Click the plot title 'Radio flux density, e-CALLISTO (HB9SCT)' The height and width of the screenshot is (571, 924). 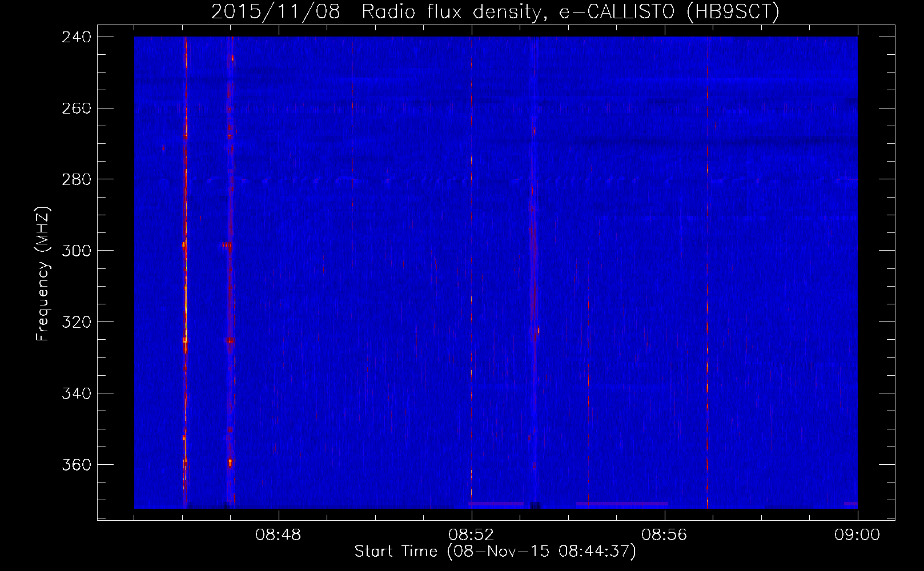click(x=571, y=12)
